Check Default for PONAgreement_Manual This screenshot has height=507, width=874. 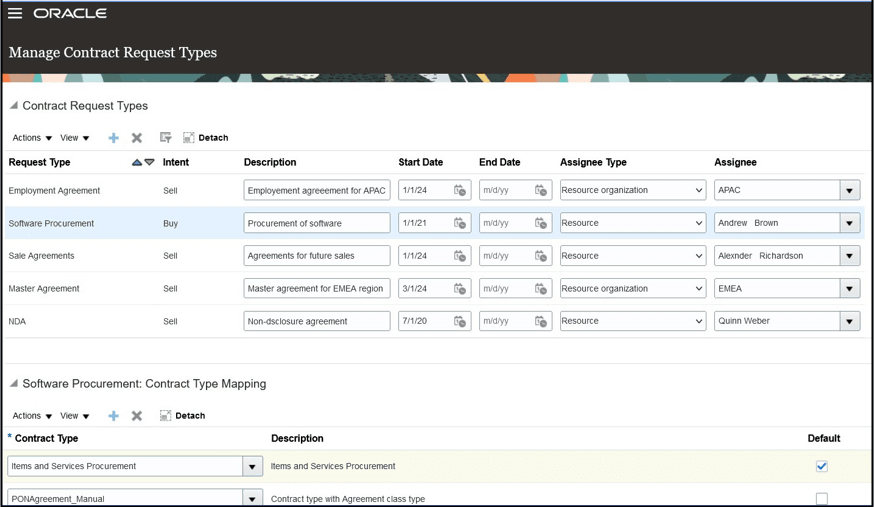[x=822, y=499]
